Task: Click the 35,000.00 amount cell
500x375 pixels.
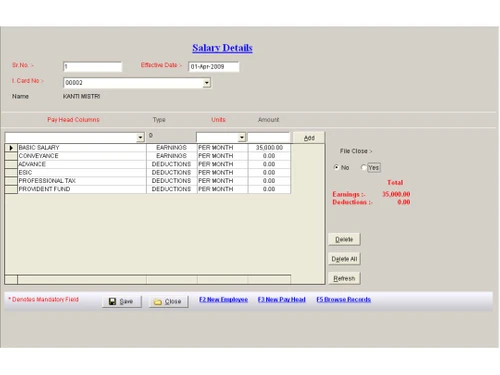Action: [269, 148]
